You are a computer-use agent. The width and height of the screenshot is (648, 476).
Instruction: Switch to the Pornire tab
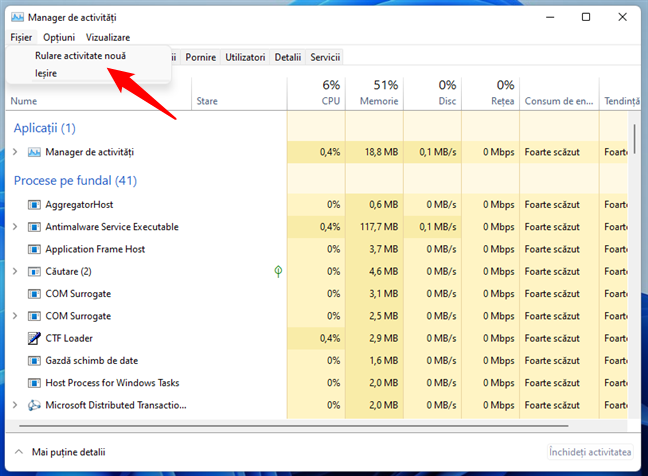click(200, 57)
